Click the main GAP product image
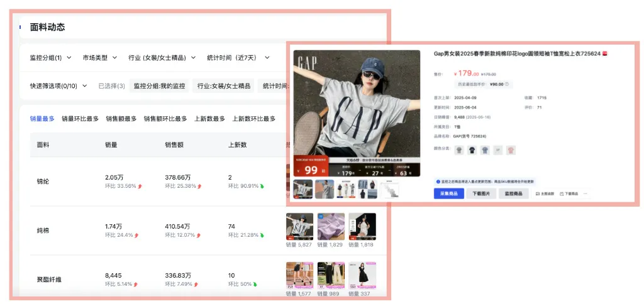This screenshot has width=644, height=304. (357, 113)
